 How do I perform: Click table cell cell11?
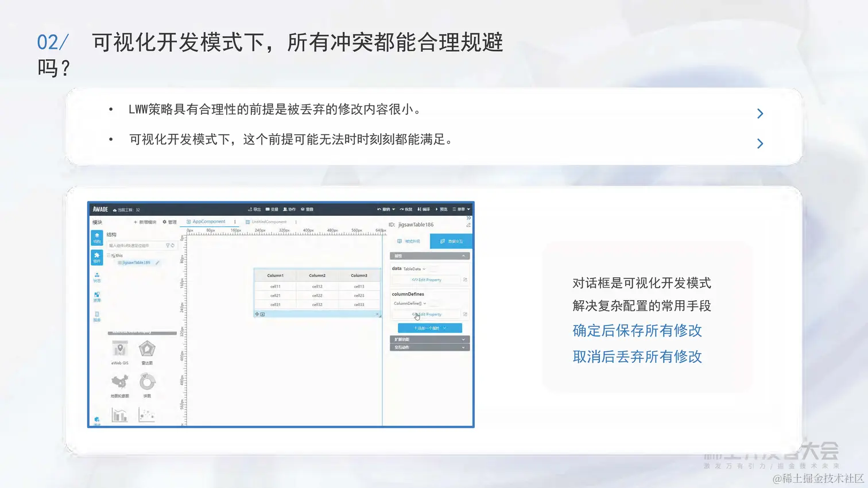point(275,286)
